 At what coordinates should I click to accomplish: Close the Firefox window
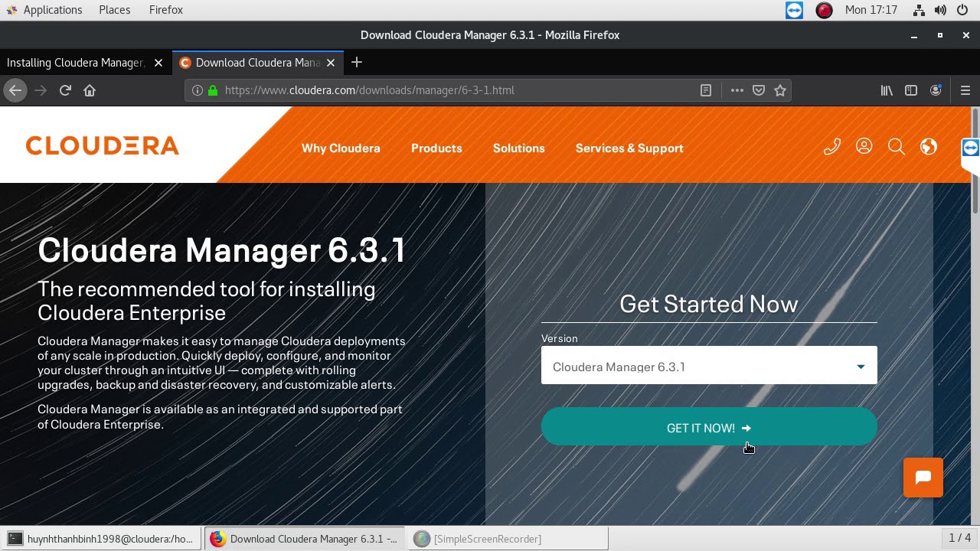click(966, 35)
